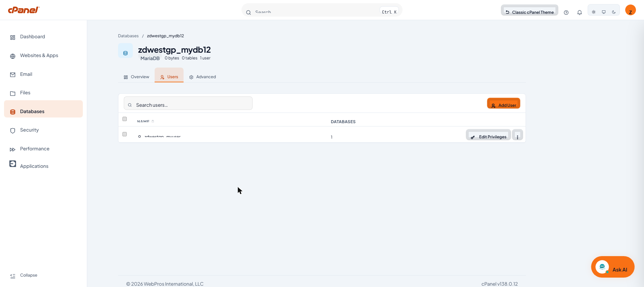Check the select-all users checkbox
This screenshot has width=644, height=287.
click(125, 119)
